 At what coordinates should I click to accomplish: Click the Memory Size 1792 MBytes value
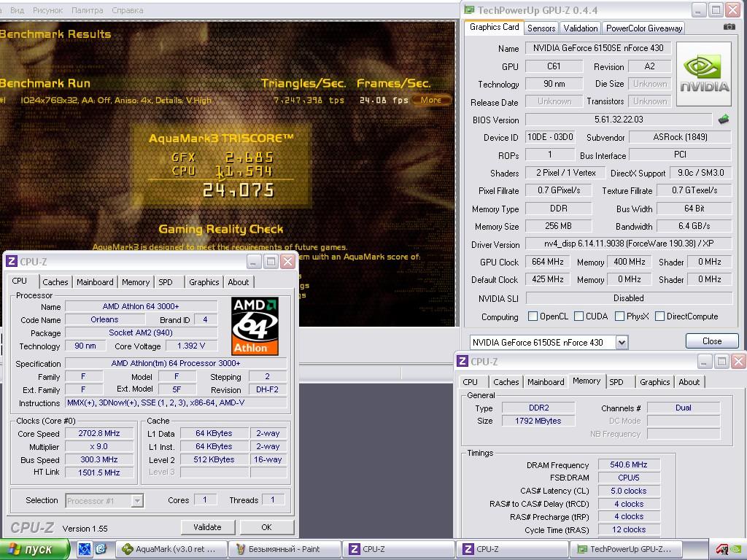538,421
